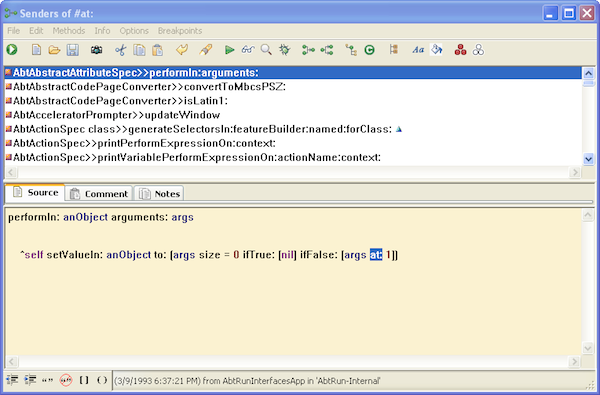Image resolution: width=600 pixels, height=395 pixels.
Task: Open the Methods menu
Action: [x=69, y=31]
